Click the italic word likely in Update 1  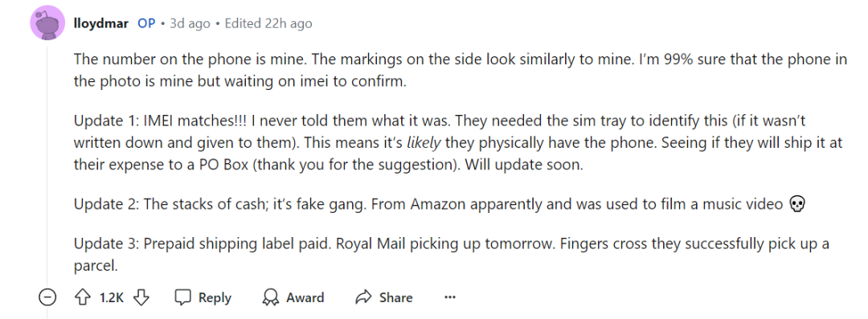click(x=424, y=143)
